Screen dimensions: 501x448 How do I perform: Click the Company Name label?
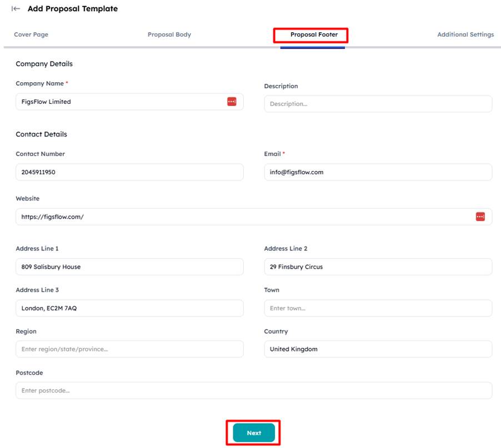pyautogui.click(x=39, y=83)
